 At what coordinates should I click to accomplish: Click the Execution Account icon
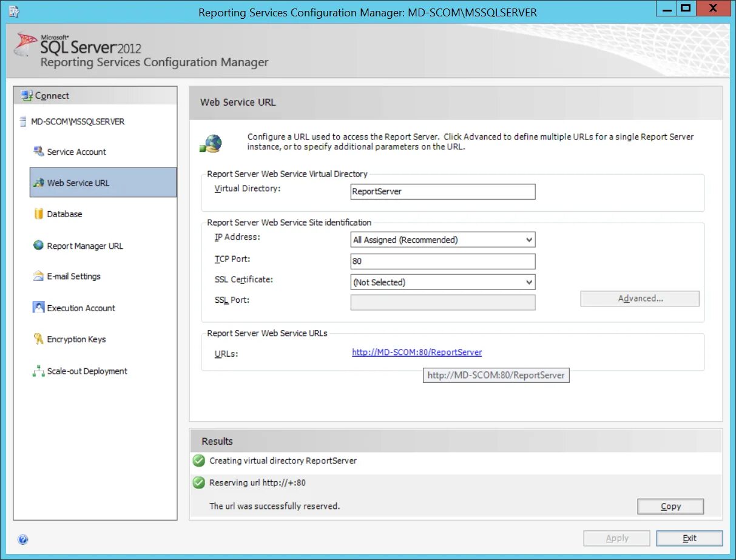38,308
